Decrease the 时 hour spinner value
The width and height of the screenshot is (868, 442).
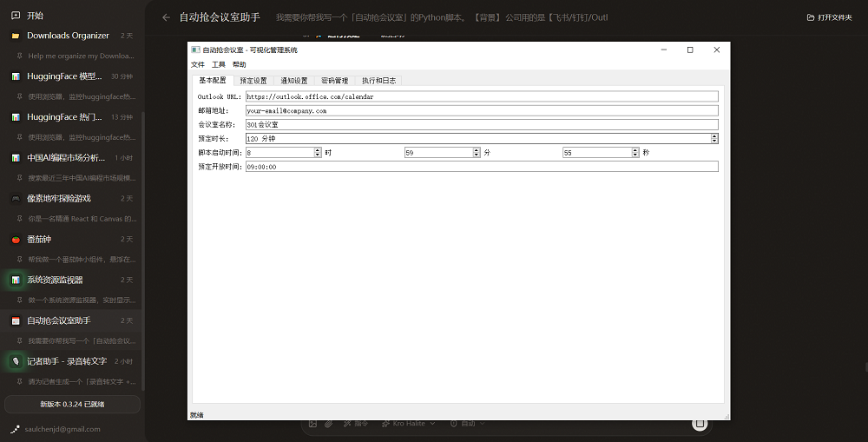[318, 155]
